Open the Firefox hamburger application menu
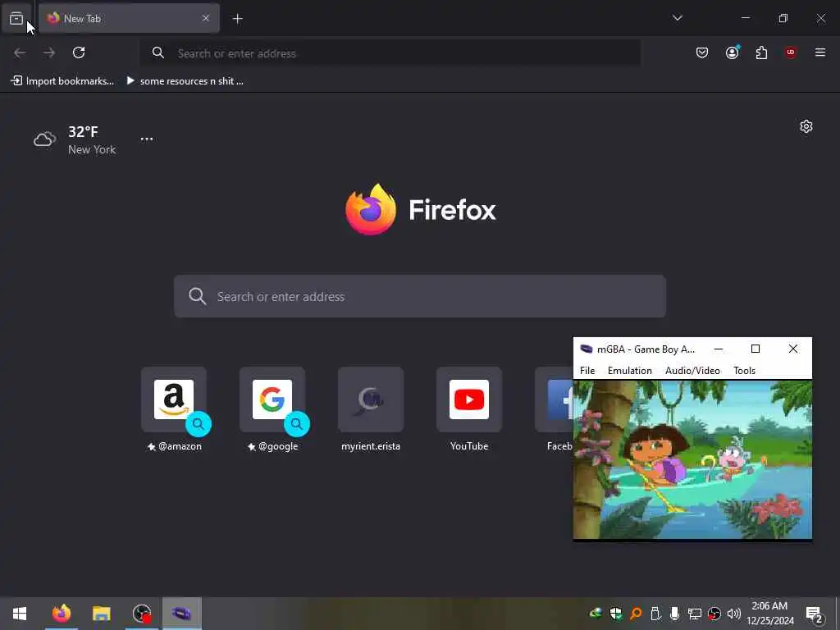This screenshot has width=840, height=630. 820,52
